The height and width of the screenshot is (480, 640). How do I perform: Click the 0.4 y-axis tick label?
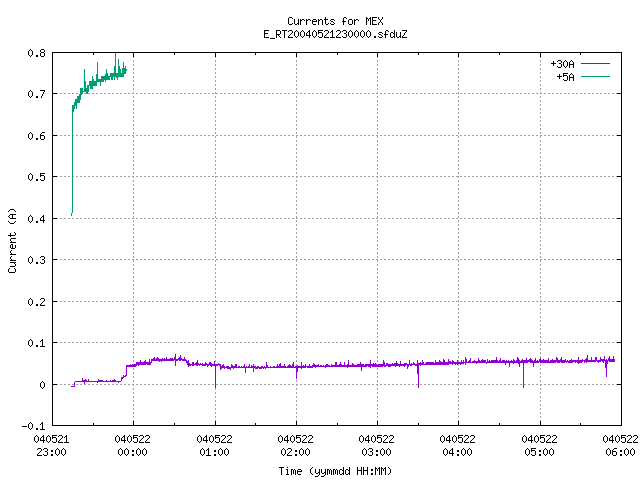(36, 219)
